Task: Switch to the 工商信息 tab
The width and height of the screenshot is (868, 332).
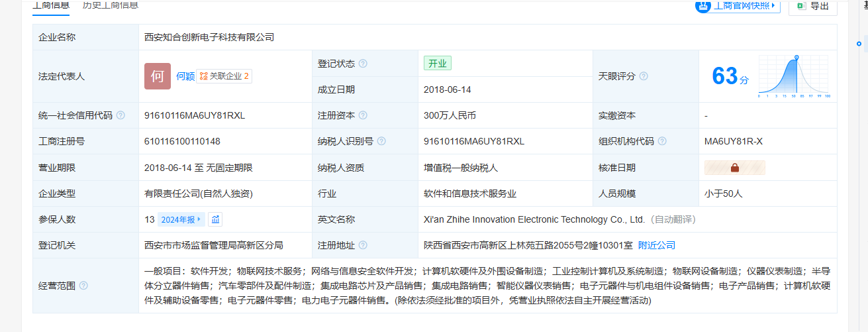Action: click(x=50, y=5)
